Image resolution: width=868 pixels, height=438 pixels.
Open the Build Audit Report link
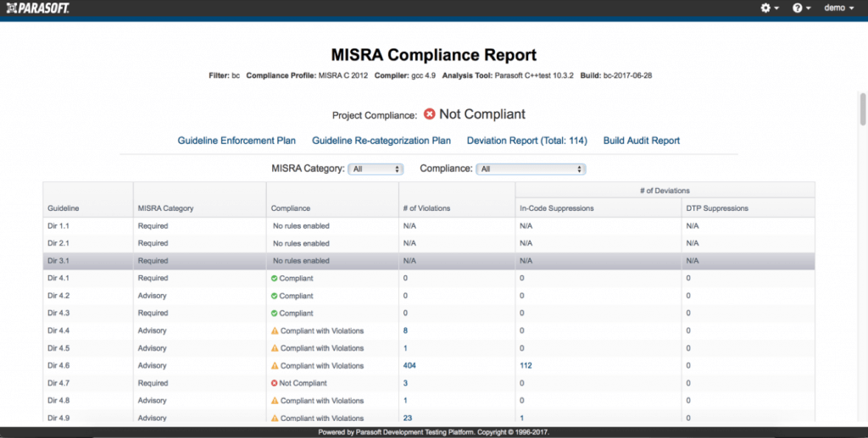pyautogui.click(x=642, y=141)
